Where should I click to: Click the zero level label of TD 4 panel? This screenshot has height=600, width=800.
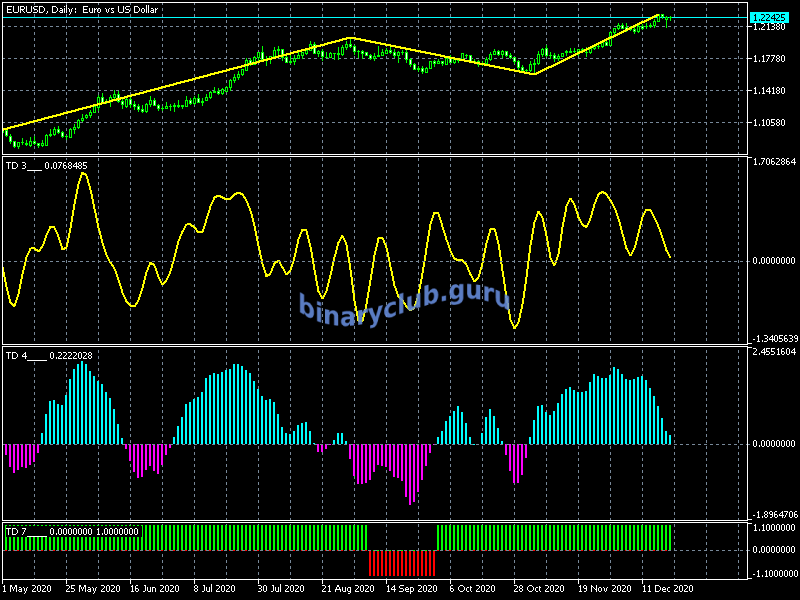(x=774, y=444)
